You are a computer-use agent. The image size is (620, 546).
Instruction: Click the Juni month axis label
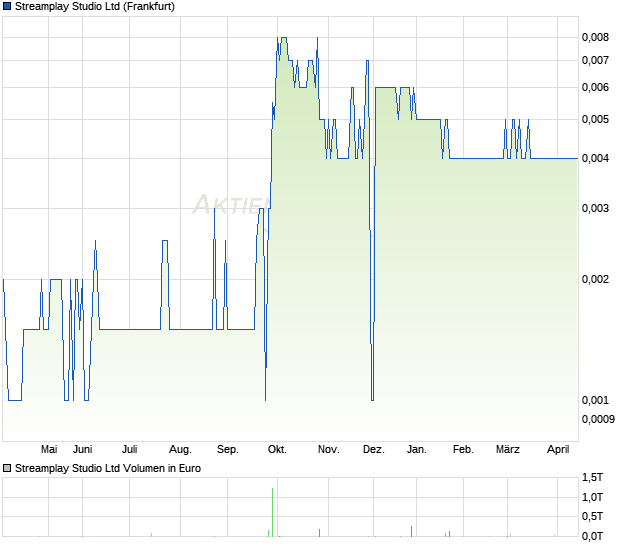coord(83,449)
